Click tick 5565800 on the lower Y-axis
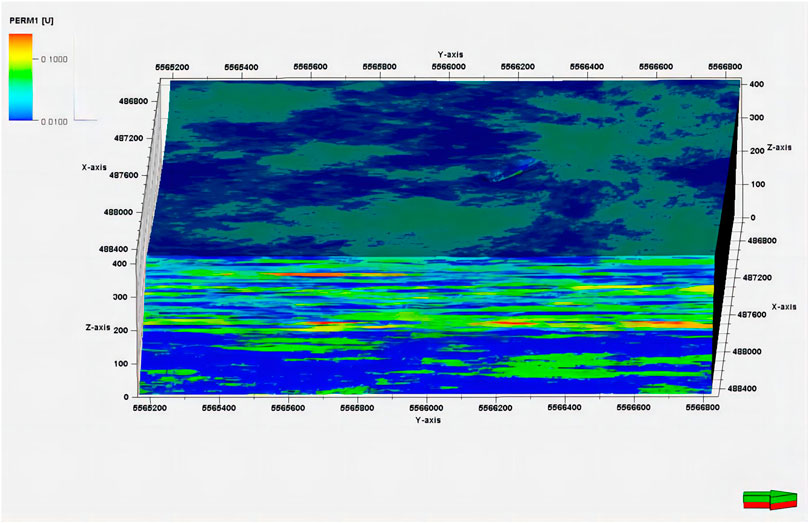This screenshot has width=809, height=523. pyautogui.click(x=357, y=407)
